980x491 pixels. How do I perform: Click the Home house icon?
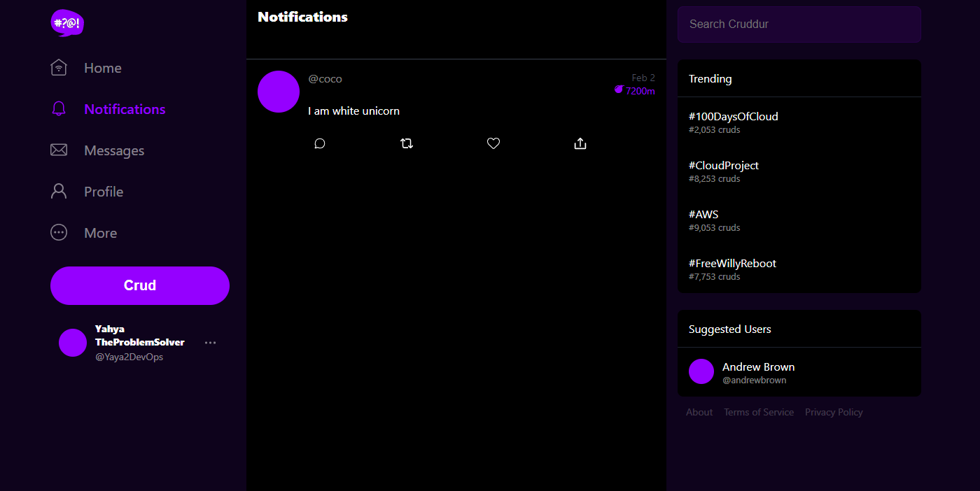[x=59, y=68]
